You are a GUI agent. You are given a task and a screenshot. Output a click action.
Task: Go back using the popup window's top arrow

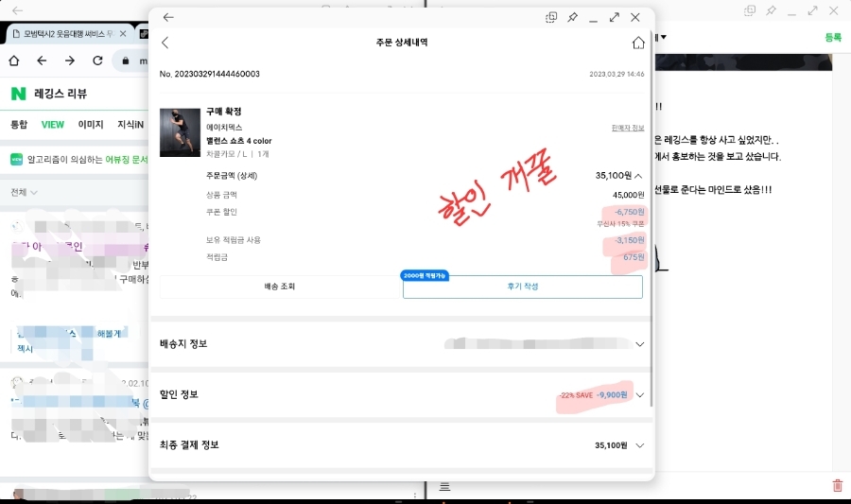click(x=168, y=17)
